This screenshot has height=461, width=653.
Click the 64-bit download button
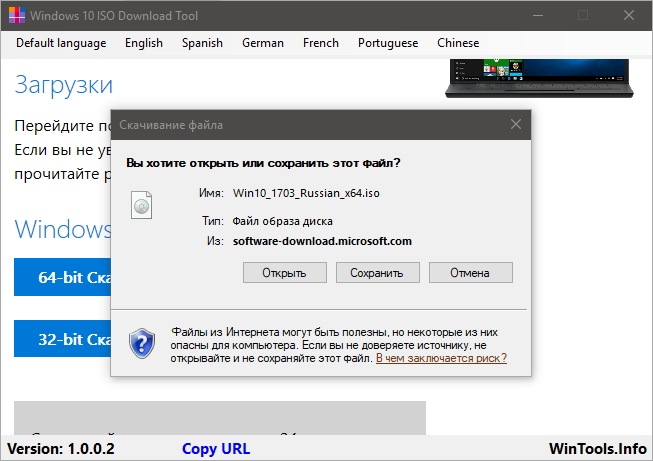click(x=63, y=277)
